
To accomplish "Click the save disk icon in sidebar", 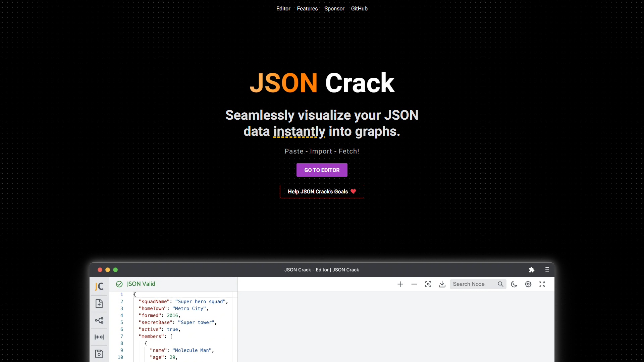I will click(99, 354).
